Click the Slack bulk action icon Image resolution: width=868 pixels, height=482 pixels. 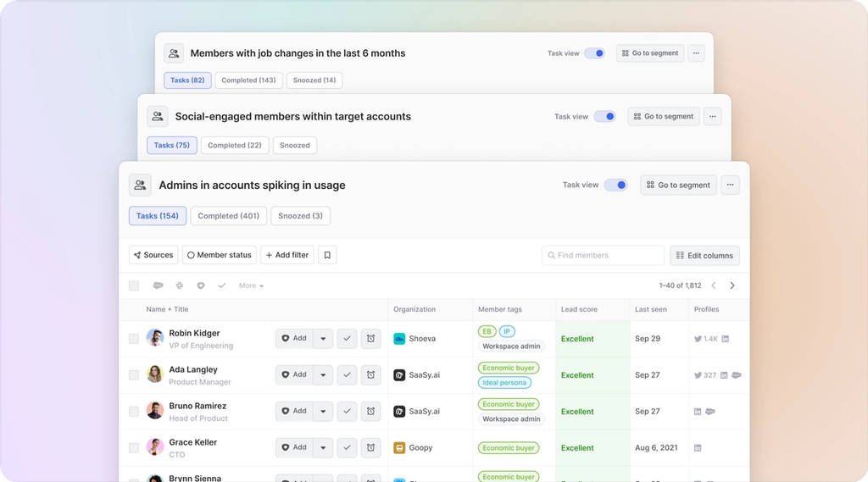(x=180, y=285)
